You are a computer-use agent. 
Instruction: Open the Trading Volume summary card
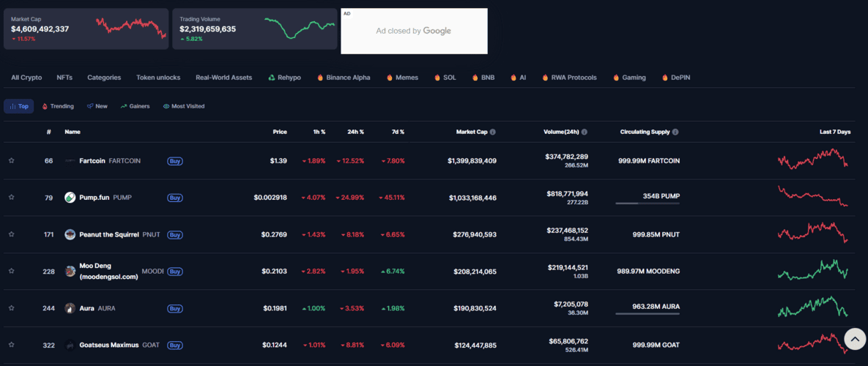[255, 29]
